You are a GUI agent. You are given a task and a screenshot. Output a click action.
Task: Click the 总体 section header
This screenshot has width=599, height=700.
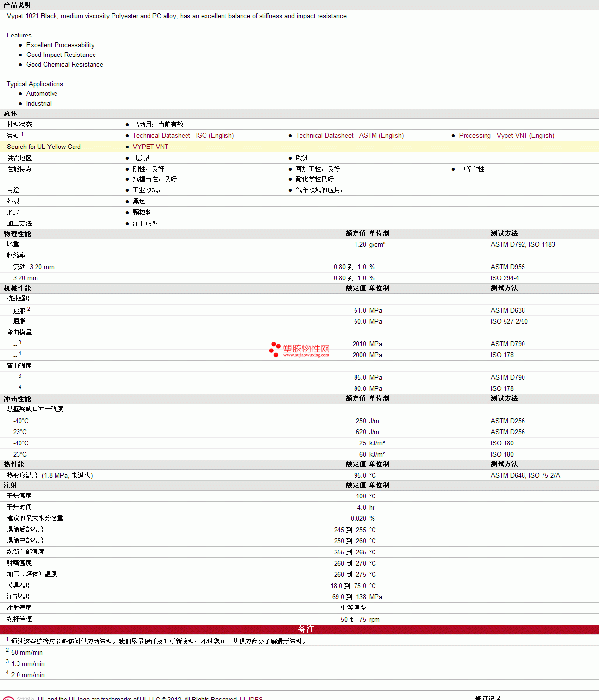(x=11, y=113)
